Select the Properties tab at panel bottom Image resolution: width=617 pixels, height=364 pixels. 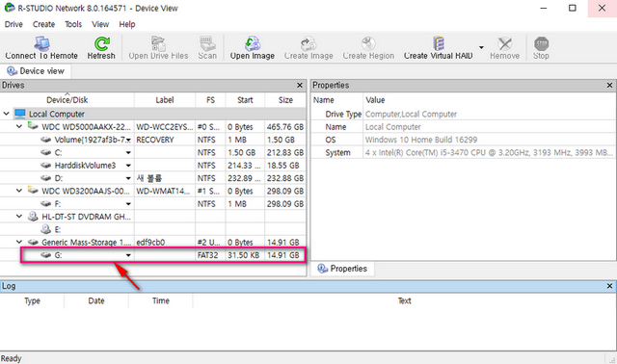point(342,269)
